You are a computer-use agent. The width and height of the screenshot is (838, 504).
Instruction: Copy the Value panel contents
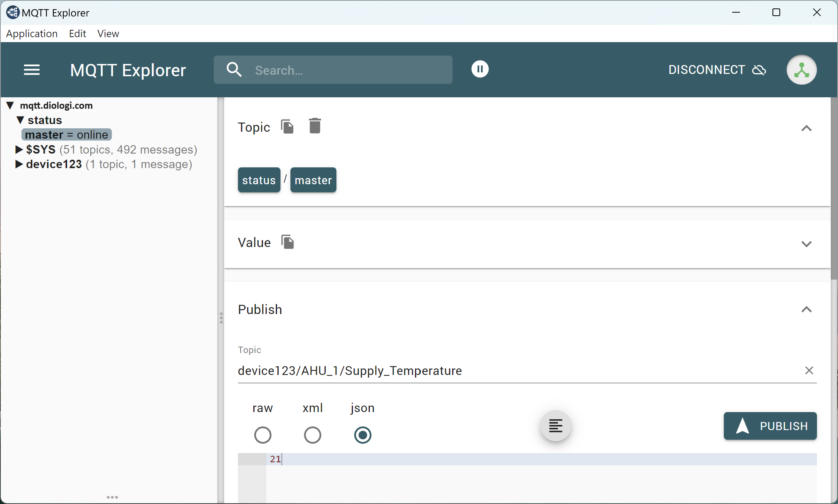click(287, 242)
